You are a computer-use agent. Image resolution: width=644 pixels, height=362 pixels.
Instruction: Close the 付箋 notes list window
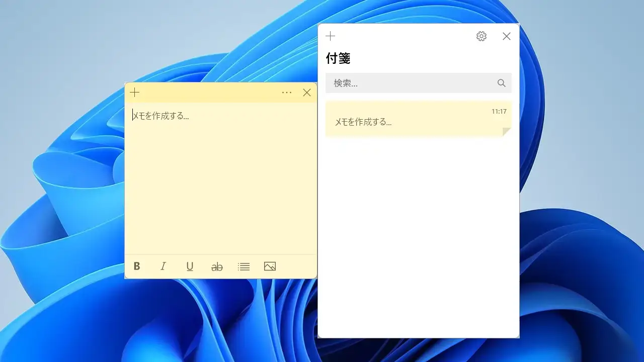click(507, 36)
